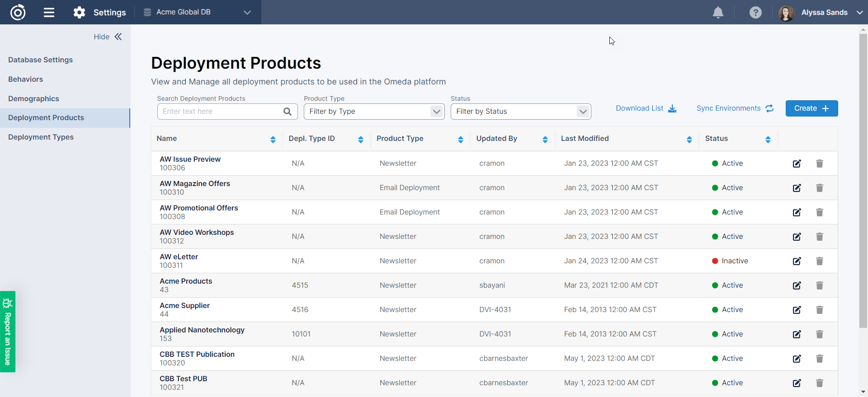Open Demographics settings section
The image size is (868, 397).
33,99
